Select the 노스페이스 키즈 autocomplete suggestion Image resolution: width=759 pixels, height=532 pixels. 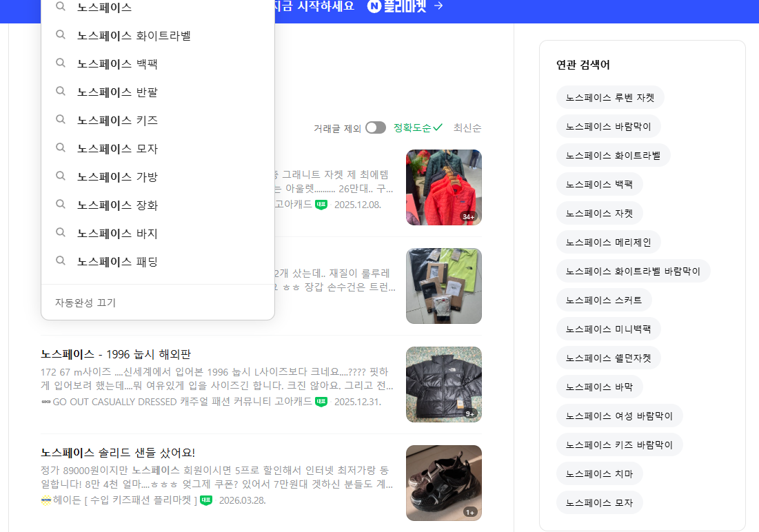pos(158,120)
